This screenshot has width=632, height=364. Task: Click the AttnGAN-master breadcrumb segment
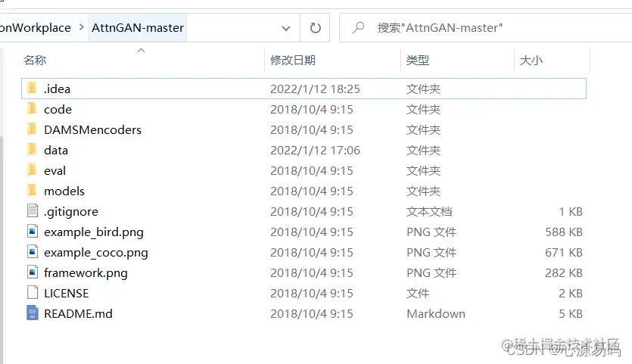138,27
